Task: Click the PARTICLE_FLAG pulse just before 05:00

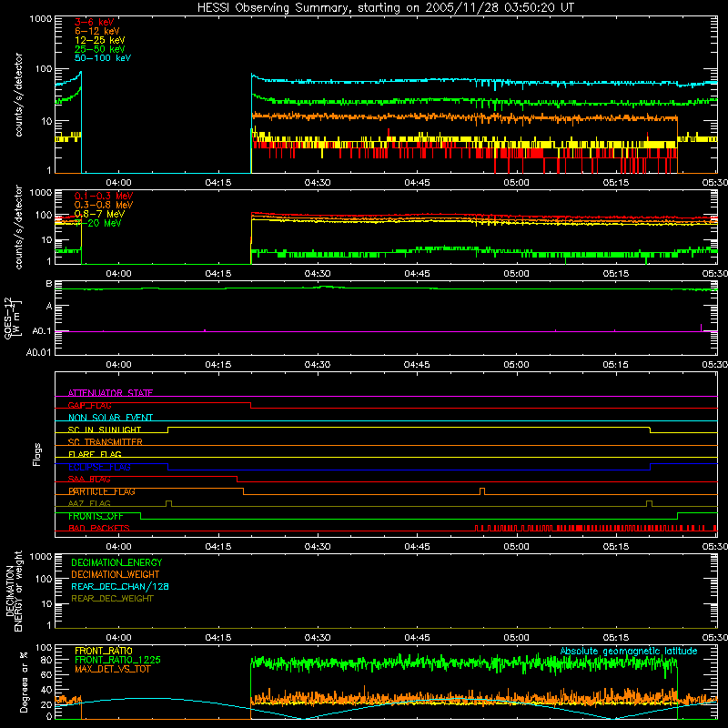Action: 482,491
